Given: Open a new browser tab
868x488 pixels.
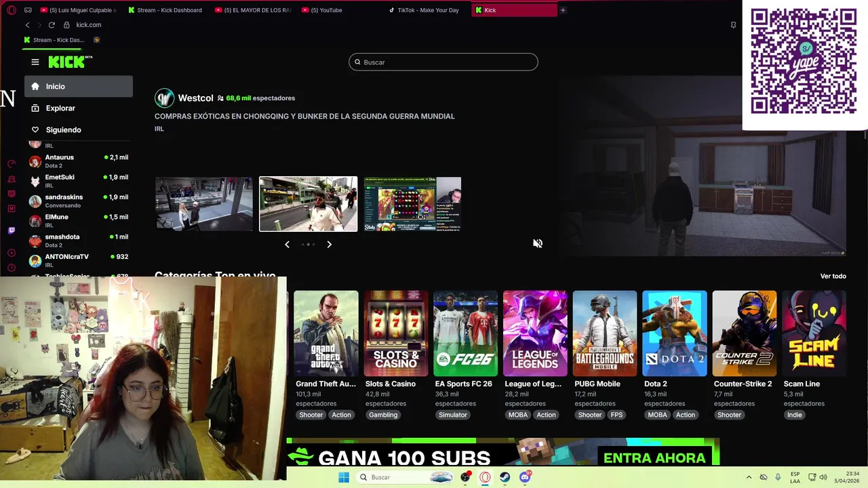Looking at the screenshot, I should pyautogui.click(x=563, y=10).
